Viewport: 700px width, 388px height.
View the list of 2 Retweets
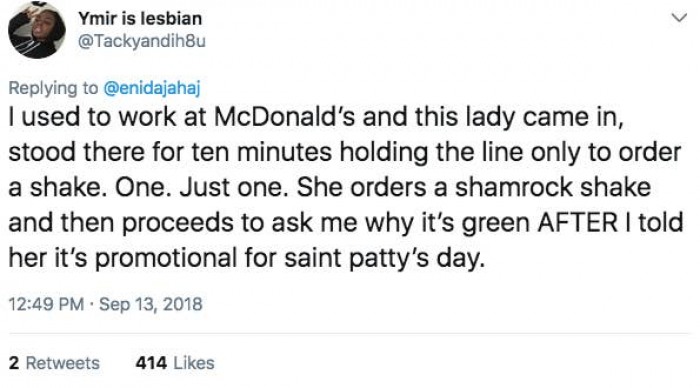click(54, 363)
